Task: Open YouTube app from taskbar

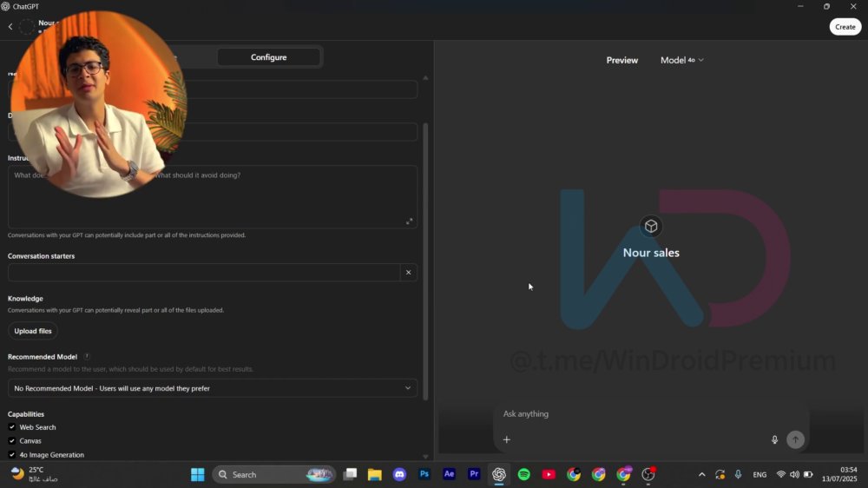Action: click(549, 475)
